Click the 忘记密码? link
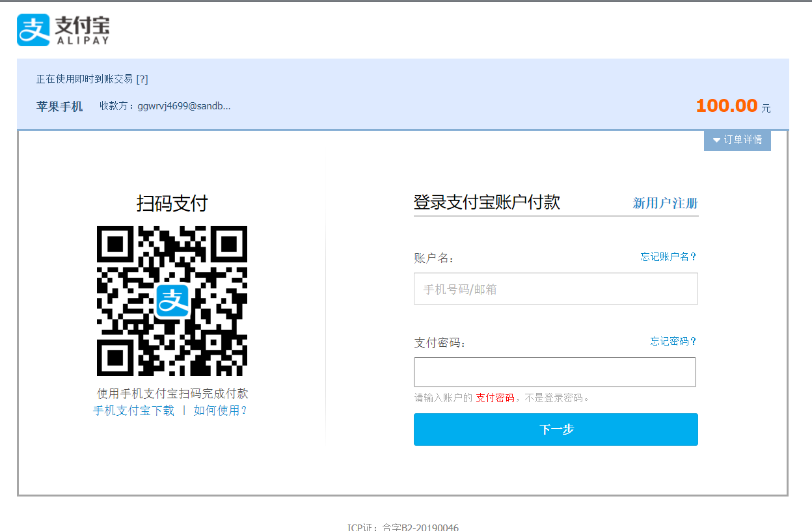The image size is (812, 531). point(673,341)
